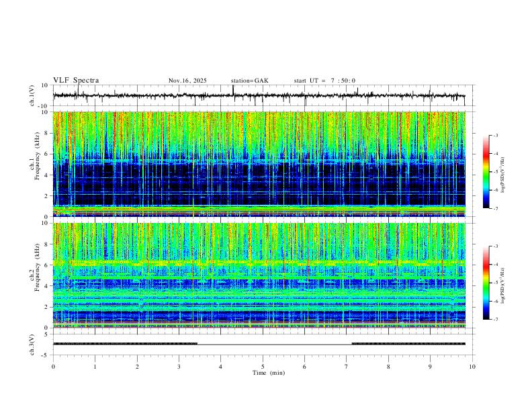Click the "-5" tick of ch.3(V) axis
The width and height of the screenshot is (532, 411).
click(x=46, y=355)
